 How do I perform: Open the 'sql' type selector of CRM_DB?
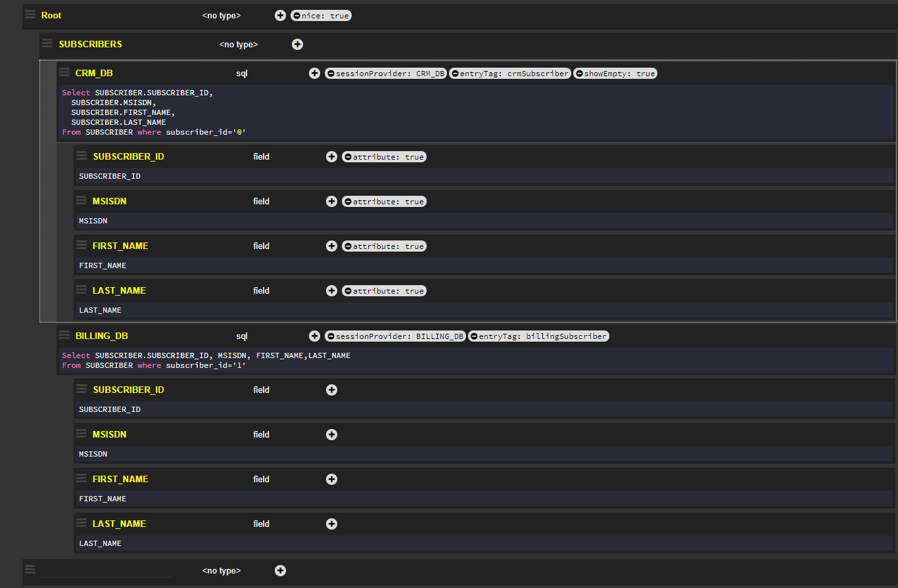point(242,73)
